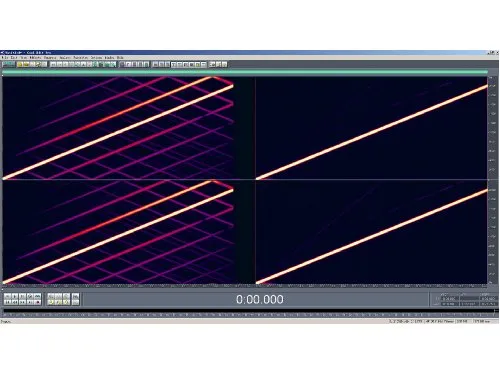Click the green display range bar
This screenshot has width=500, height=375.
click(x=245, y=72)
